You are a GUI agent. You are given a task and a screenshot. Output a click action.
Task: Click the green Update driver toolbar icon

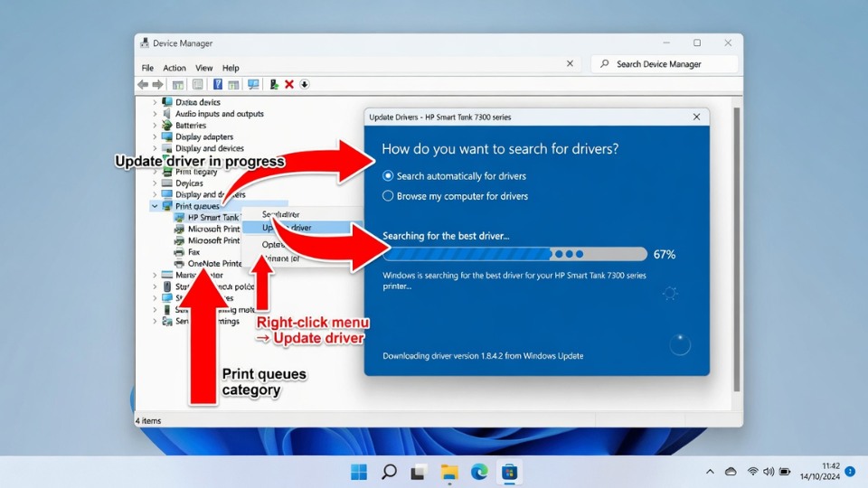point(273,84)
